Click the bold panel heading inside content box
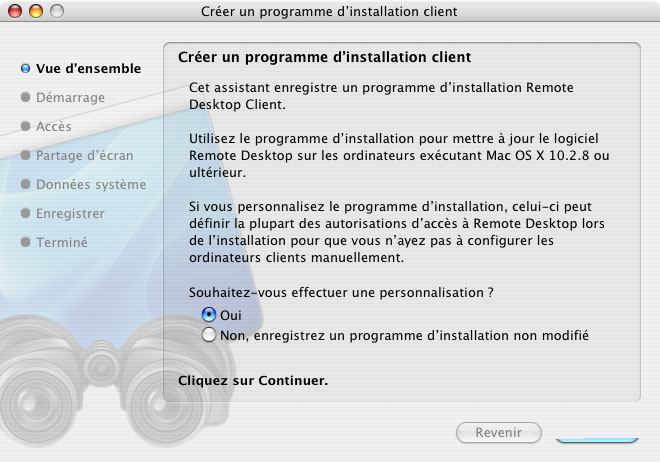The width and height of the screenshot is (660, 462). point(325,57)
